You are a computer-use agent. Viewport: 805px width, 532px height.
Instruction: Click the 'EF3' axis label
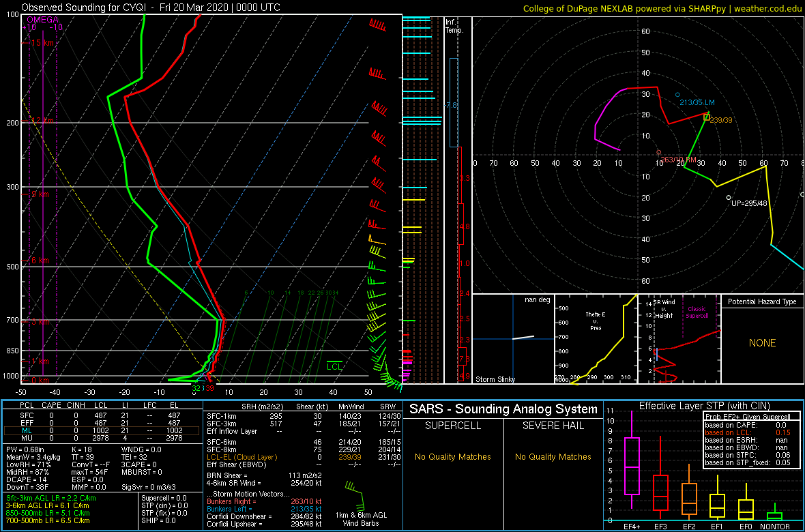point(660,526)
